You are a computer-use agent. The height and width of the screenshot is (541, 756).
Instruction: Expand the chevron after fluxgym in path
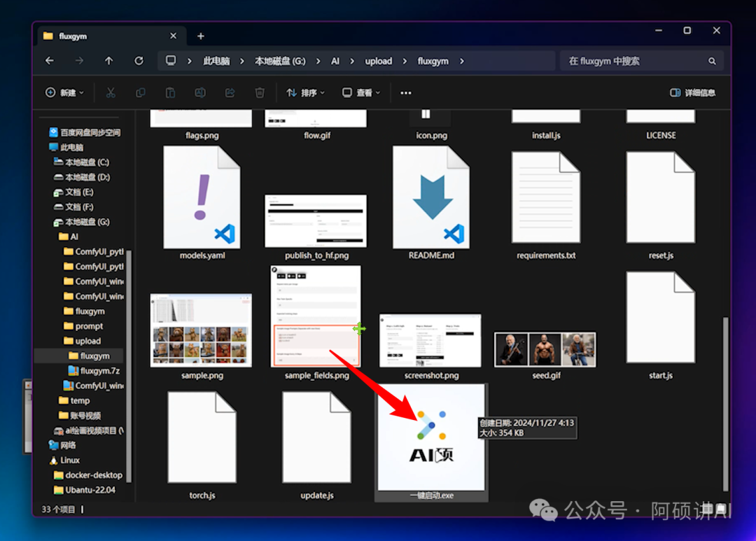click(x=462, y=61)
